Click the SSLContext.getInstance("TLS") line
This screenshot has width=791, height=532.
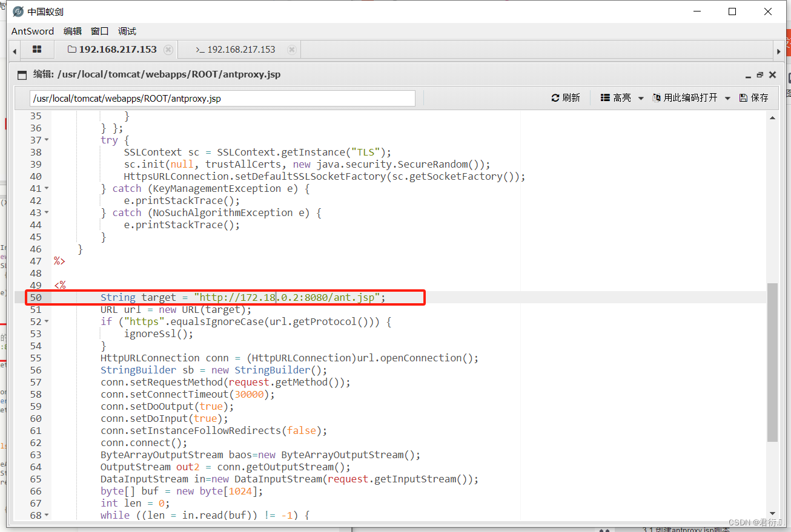258,152
